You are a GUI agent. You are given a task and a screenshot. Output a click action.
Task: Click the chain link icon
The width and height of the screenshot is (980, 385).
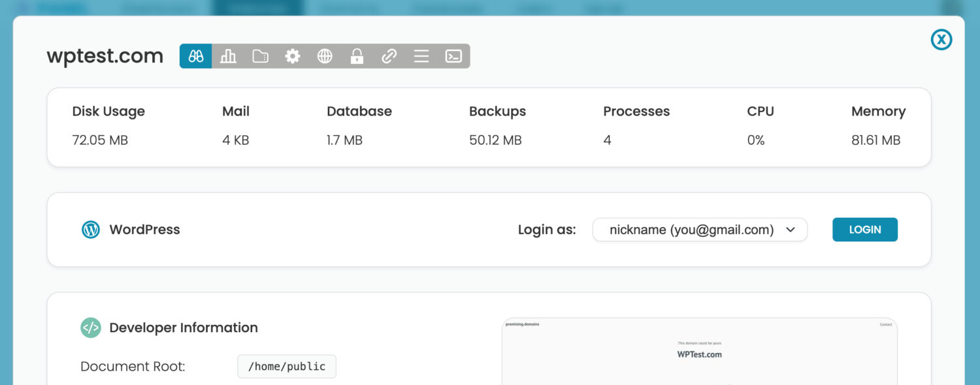[x=389, y=56]
